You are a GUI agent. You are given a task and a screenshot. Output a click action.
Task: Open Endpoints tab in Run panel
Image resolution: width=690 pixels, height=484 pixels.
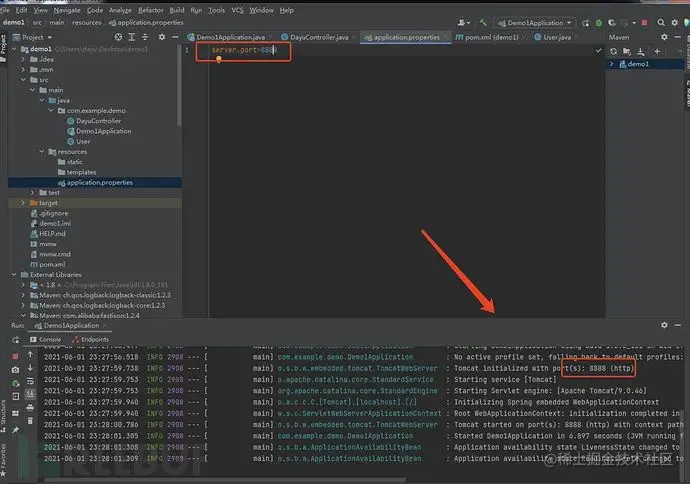(x=90, y=340)
